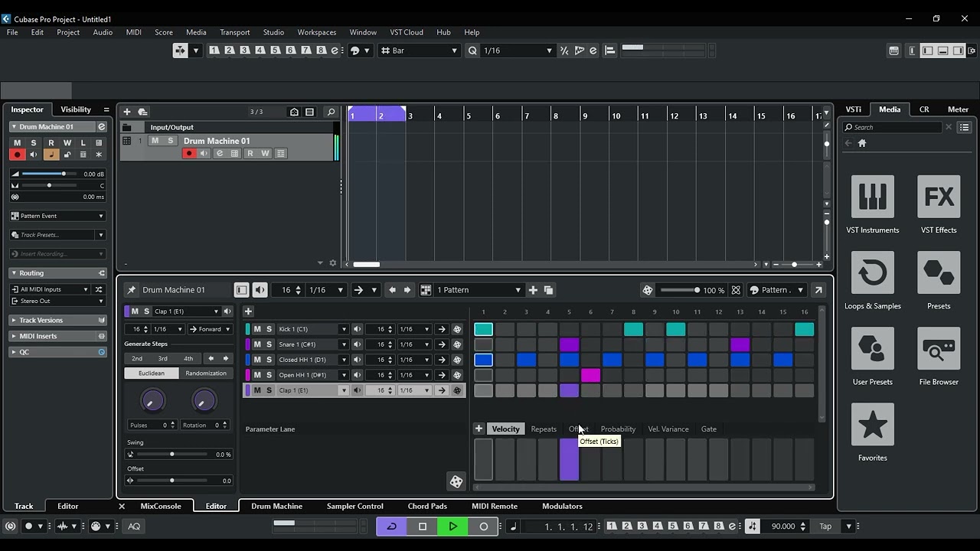Open the Pattern Event dropdown in Inspector

(x=58, y=216)
